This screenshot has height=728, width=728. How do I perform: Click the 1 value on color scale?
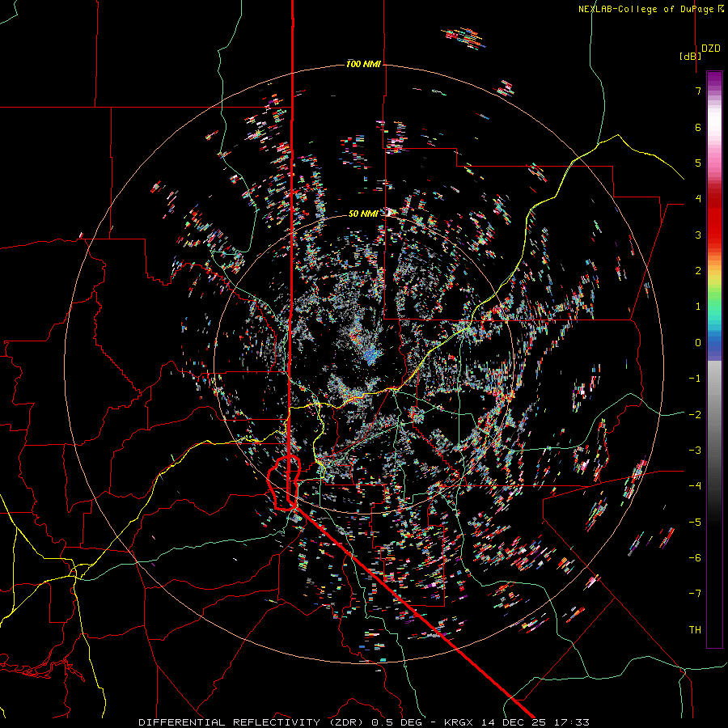(x=698, y=307)
